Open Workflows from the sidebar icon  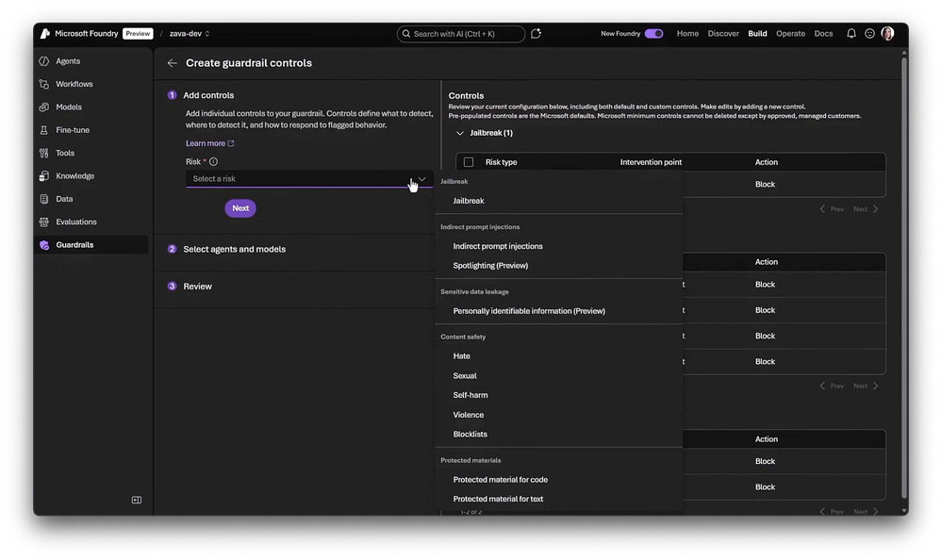coord(44,84)
